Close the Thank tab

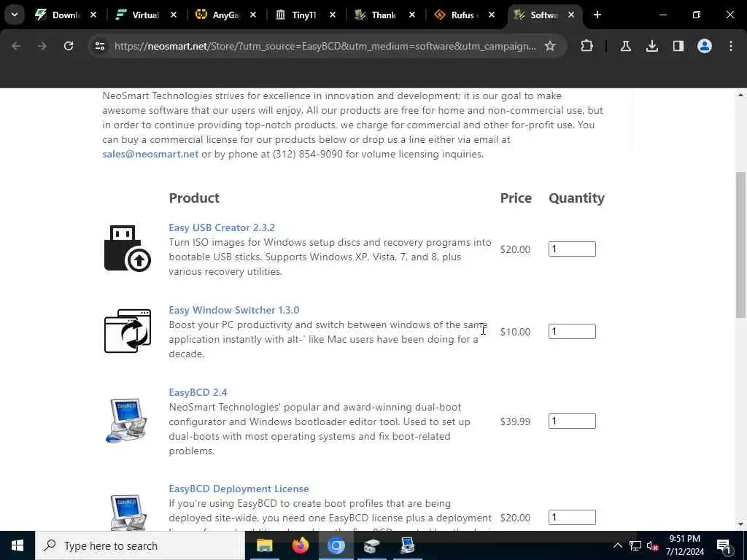point(412,15)
